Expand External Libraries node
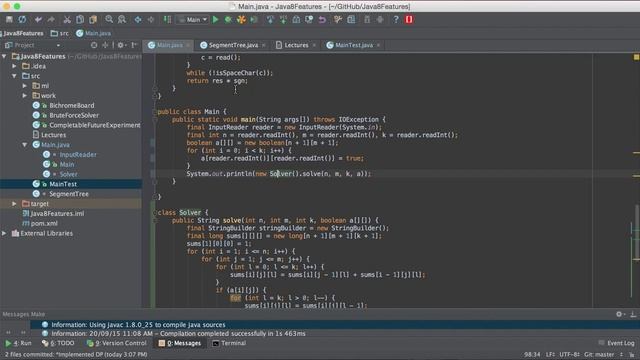640x360 pixels. point(4,233)
